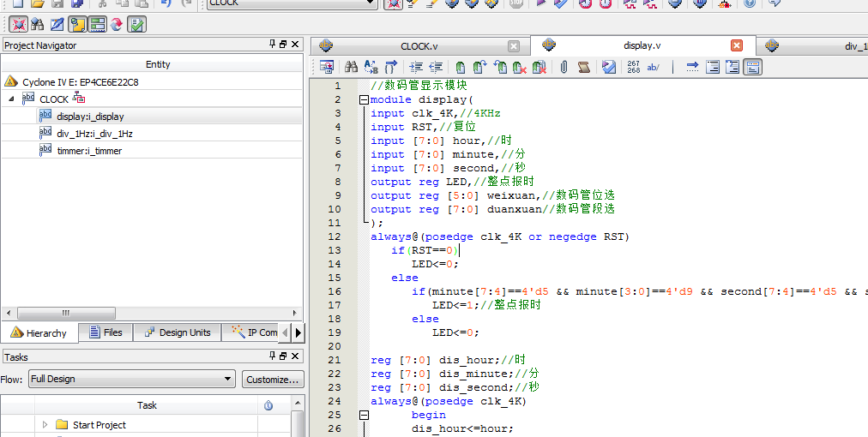868x437 pixels.
Task: Click the red-blue refresh arrows icon
Action: [x=117, y=24]
